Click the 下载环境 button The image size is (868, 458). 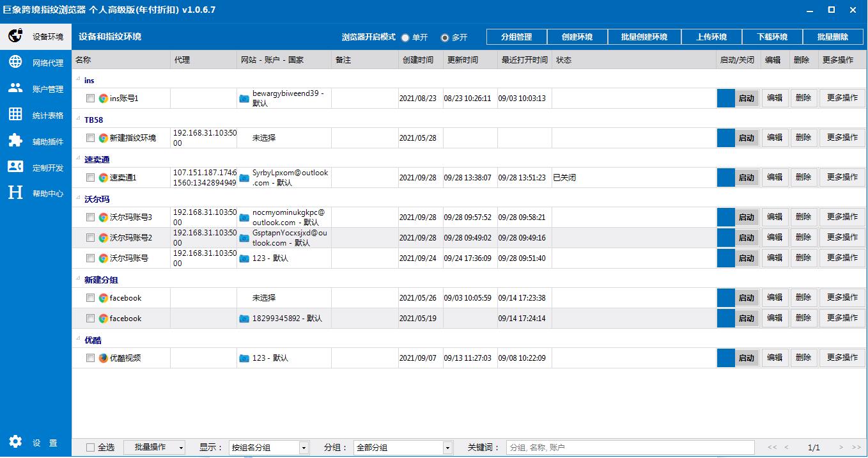click(x=772, y=37)
